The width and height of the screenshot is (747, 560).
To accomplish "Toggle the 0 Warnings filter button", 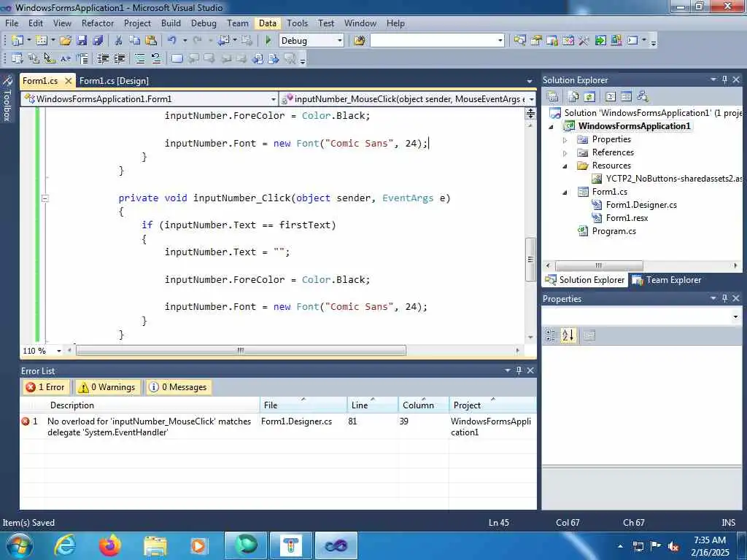I will click(x=107, y=387).
